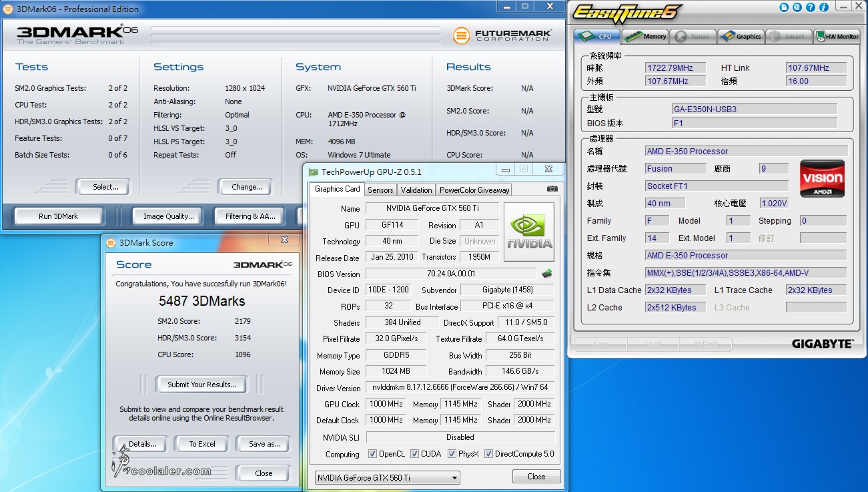Open the Memory tab in EasyTune6

click(645, 36)
